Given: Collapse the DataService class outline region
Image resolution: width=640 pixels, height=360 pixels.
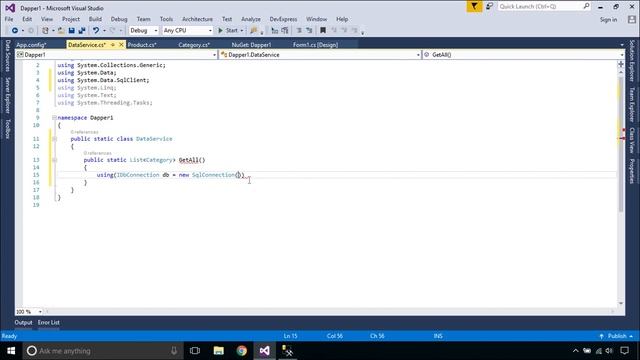Looking at the screenshot, I should 55,139.
